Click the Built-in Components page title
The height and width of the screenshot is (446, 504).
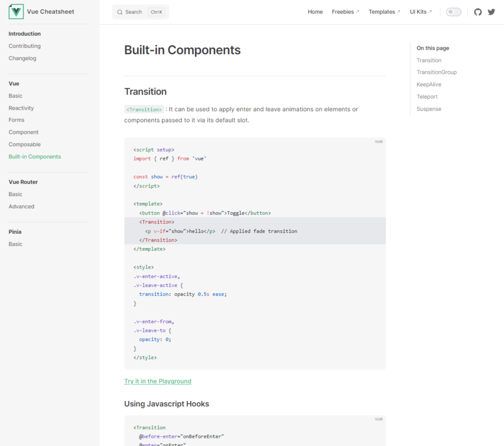tap(182, 50)
